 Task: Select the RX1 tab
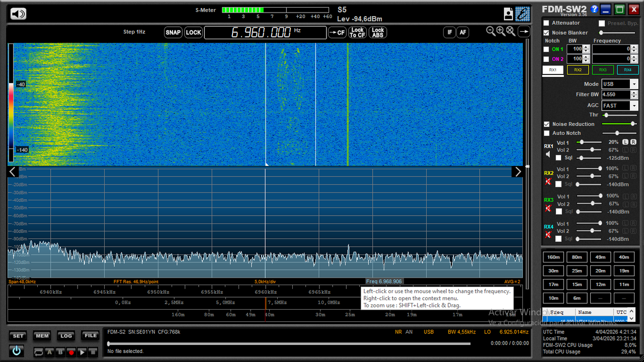[553, 70]
